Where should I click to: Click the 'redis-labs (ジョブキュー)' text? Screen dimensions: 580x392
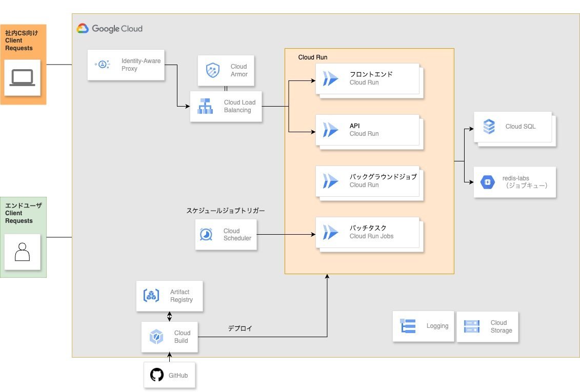point(525,182)
